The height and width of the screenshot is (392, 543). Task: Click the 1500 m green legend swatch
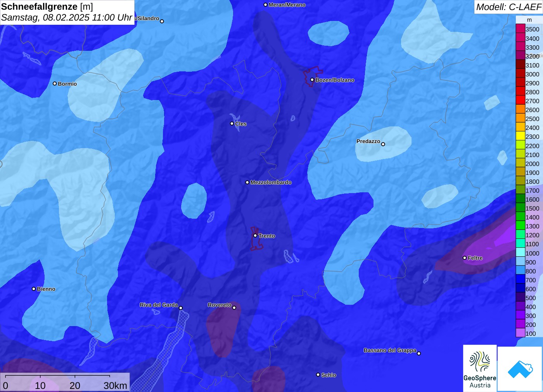[x=521, y=208]
